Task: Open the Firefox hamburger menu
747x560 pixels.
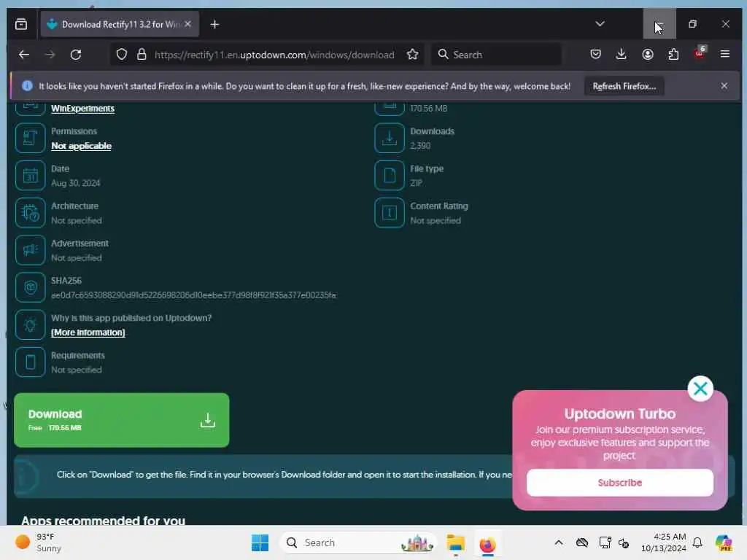Action: [725, 54]
